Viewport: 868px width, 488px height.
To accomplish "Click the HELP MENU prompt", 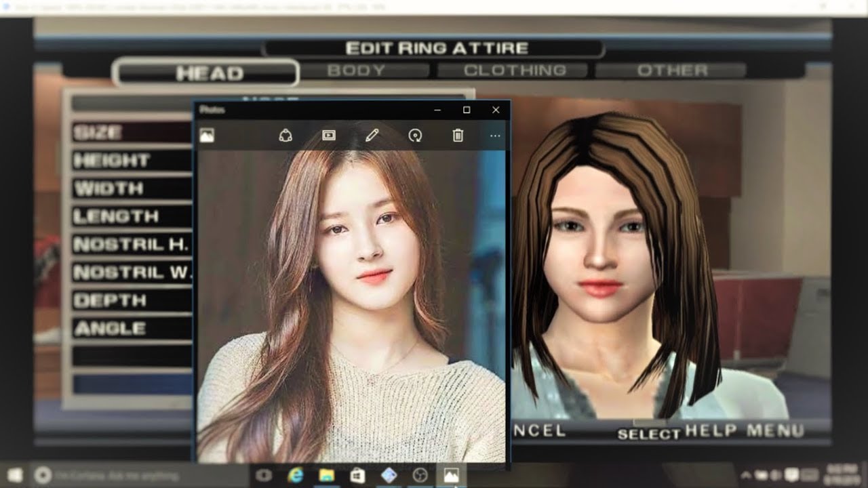I will click(x=745, y=430).
